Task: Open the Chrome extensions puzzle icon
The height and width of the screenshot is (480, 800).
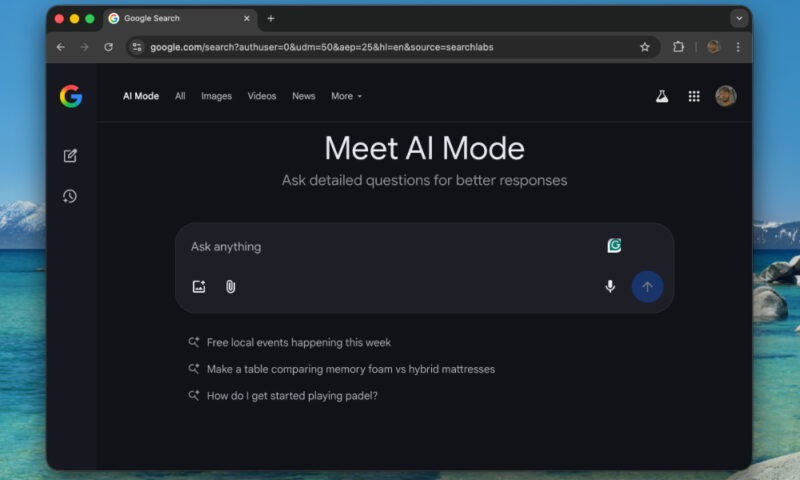Action: (x=678, y=47)
